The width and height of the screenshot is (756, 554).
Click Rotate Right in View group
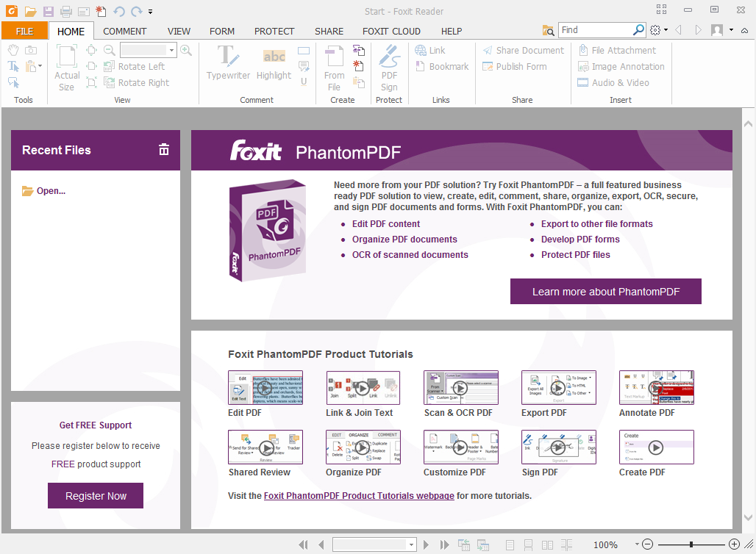pos(137,82)
